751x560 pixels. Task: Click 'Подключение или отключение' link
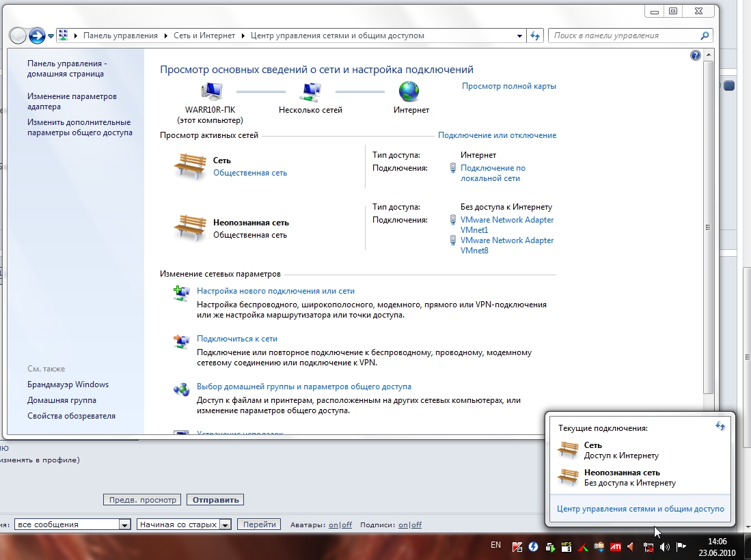pos(497,135)
